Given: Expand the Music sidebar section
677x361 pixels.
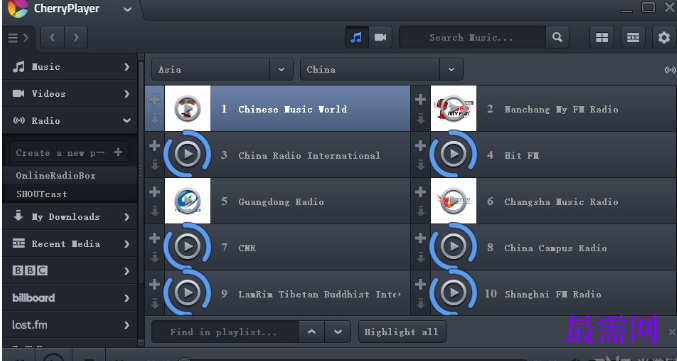Looking at the screenshot, I should pos(70,67).
